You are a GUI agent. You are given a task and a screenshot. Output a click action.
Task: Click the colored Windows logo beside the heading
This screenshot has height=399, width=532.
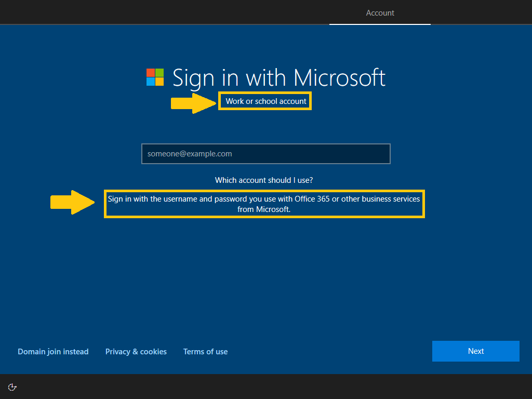[x=154, y=77]
